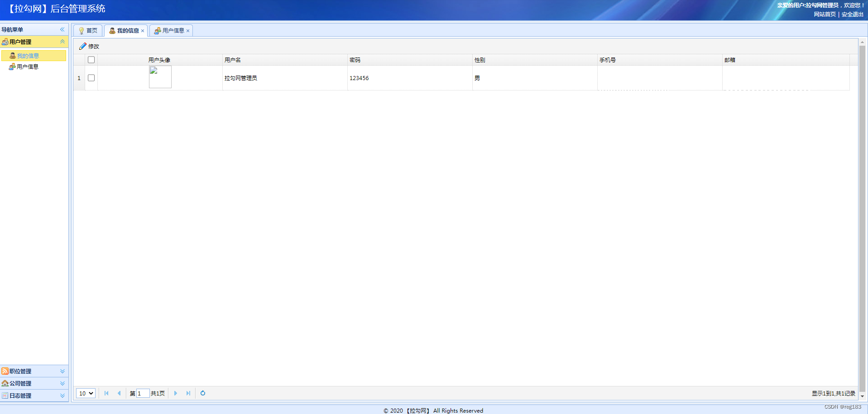Screen dimensions: 868x414
Task: Click the pencil icon for 修改
Action: coord(82,46)
